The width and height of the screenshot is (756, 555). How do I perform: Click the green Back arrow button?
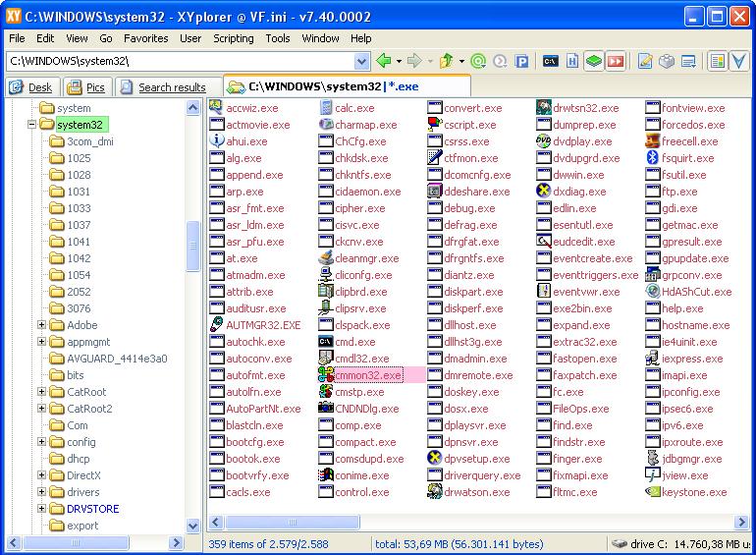tap(384, 61)
